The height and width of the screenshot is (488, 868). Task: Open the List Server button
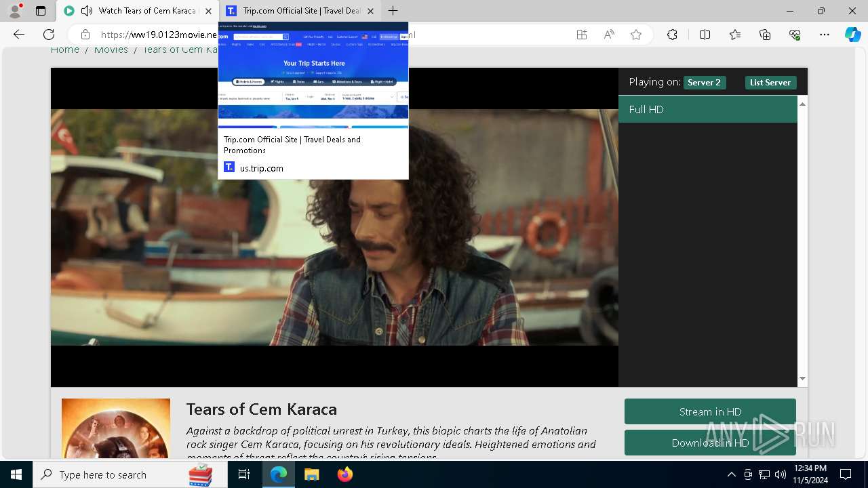[770, 83]
